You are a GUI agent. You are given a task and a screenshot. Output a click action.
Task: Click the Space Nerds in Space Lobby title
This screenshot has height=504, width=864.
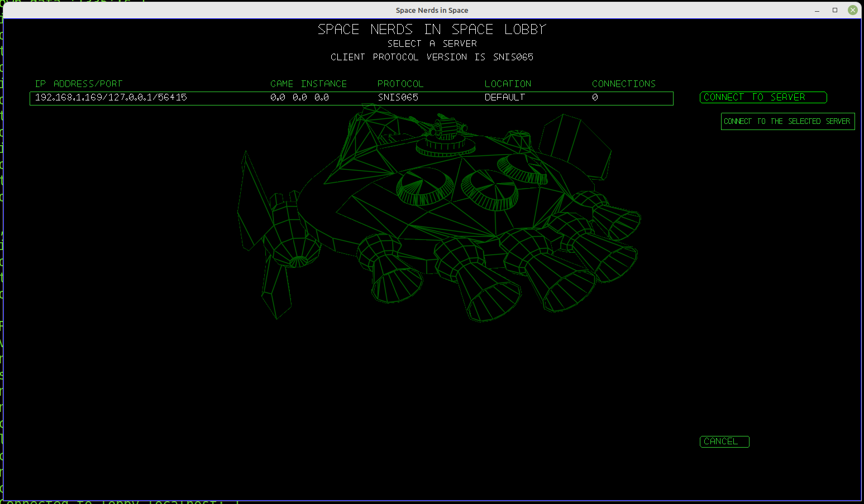pyautogui.click(x=432, y=30)
